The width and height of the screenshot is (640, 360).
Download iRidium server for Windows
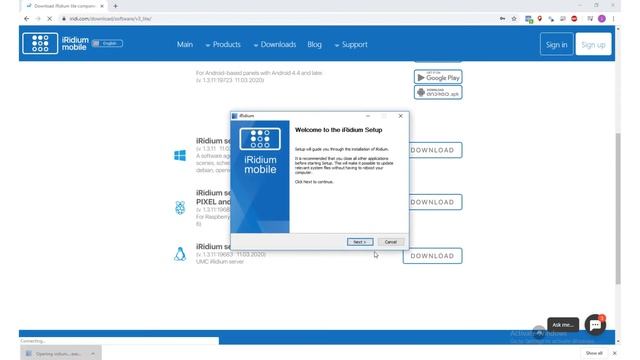click(435, 150)
